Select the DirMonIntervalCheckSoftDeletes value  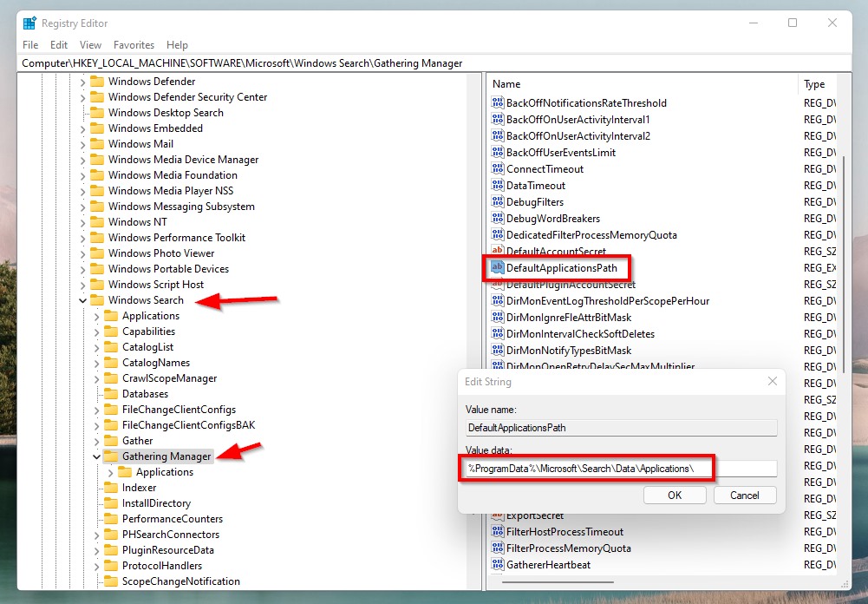pos(580,333)
